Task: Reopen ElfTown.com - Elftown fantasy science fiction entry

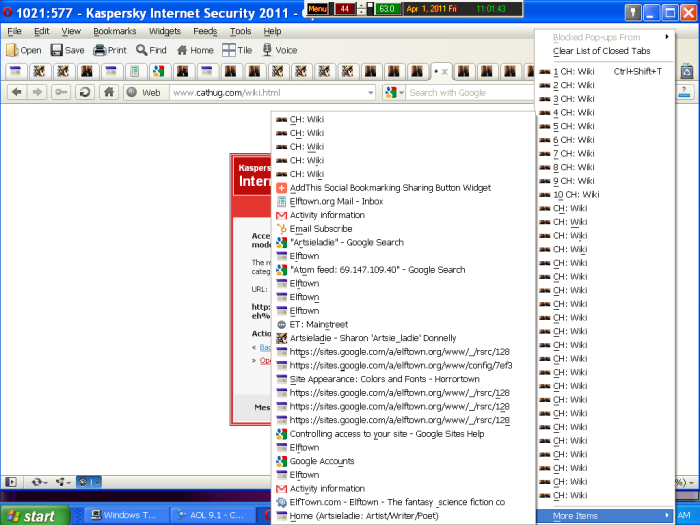Action: 404,502
